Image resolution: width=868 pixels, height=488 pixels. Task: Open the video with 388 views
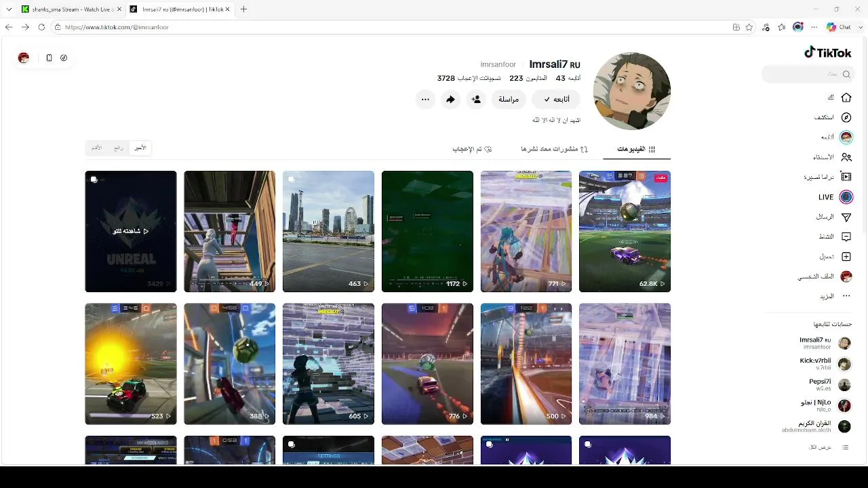pyautogui.click(x=229, y=364)
